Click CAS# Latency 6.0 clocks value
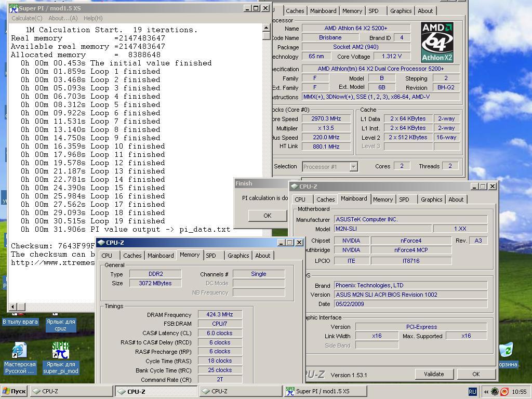 point(220,333)
